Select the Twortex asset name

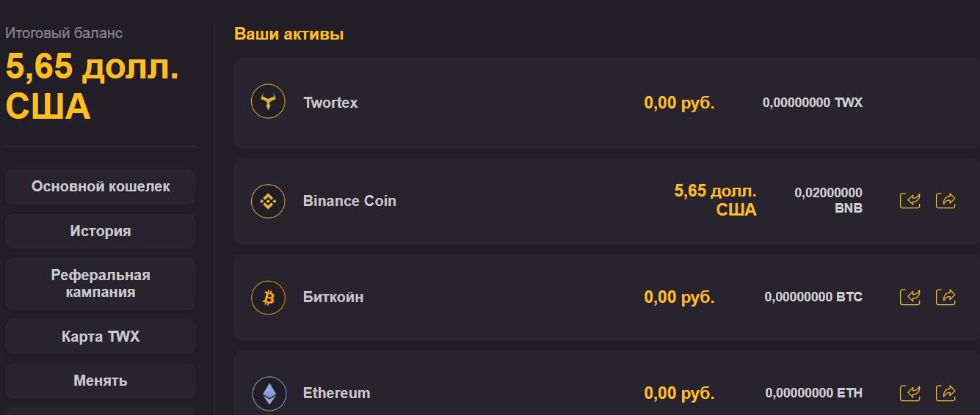tap(330, 103)
